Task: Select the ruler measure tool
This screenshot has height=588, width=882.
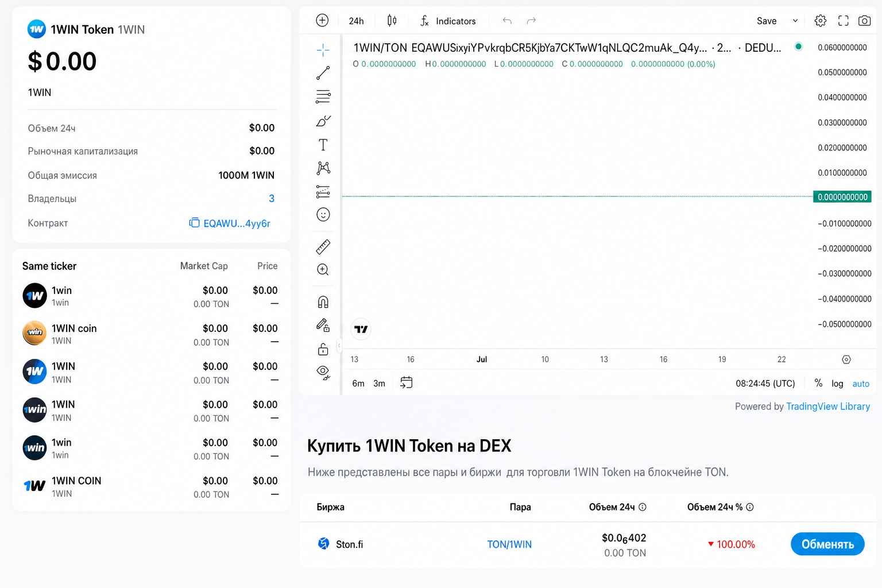Action: click(323, 247)
